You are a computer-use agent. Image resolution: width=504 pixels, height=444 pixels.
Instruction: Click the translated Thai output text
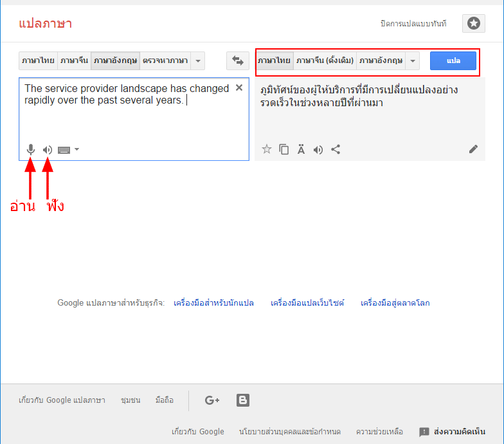click(359, 97)
